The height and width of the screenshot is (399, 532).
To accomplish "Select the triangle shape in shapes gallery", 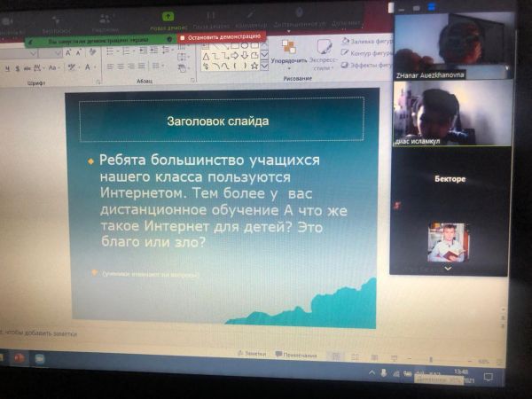I will click(206, 56).
